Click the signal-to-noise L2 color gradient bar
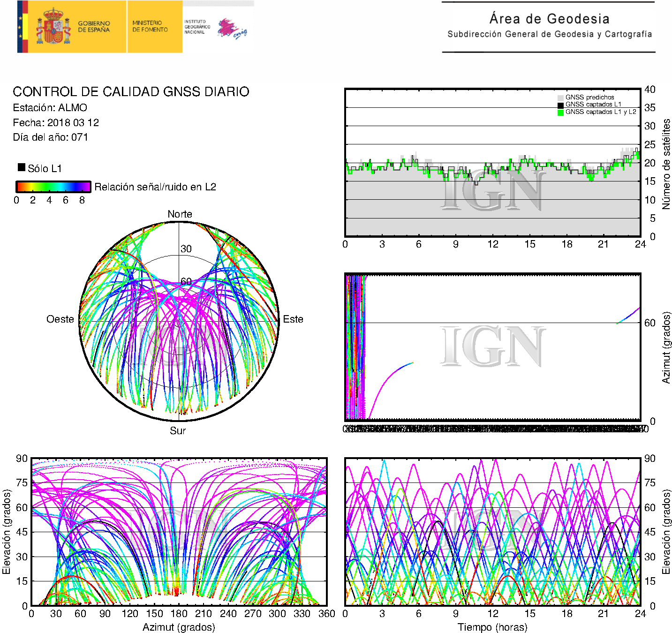The height and width of the screenshot is (633, 672). pyautogui.click(x=53, y=187)
